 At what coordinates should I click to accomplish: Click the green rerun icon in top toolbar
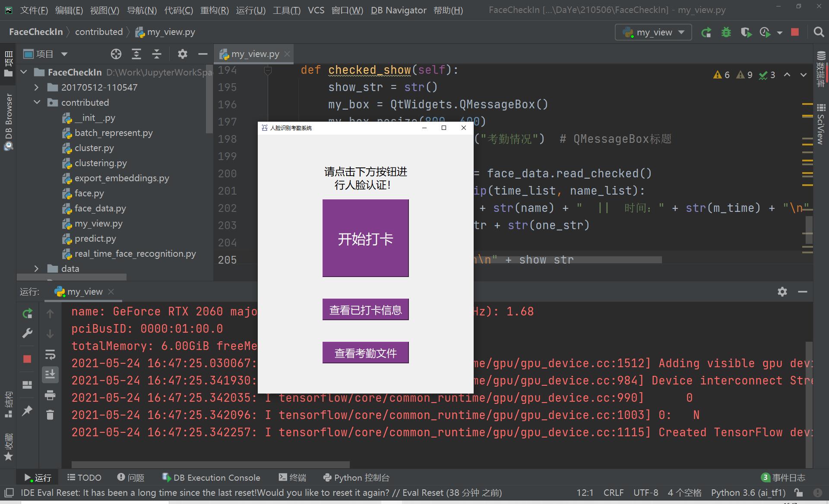tap(706, 32)
